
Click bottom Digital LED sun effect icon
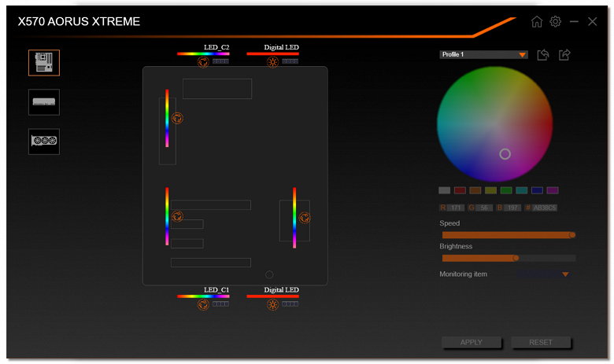click(x=272, y=304)
